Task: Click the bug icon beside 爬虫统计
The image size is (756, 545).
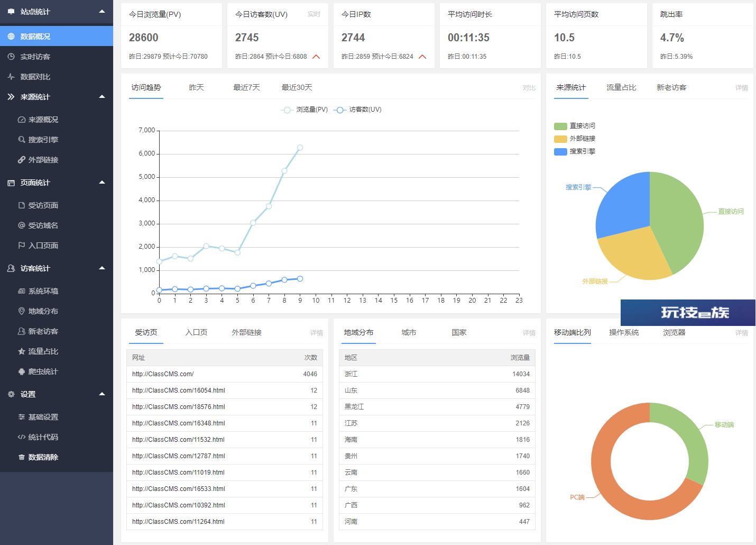Action: [x=22, y=371]
